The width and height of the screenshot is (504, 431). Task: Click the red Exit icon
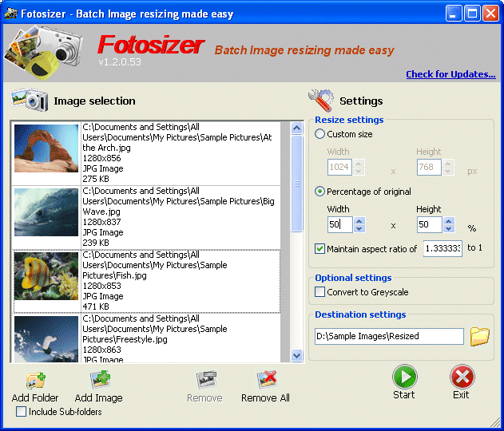pos(462,377)
